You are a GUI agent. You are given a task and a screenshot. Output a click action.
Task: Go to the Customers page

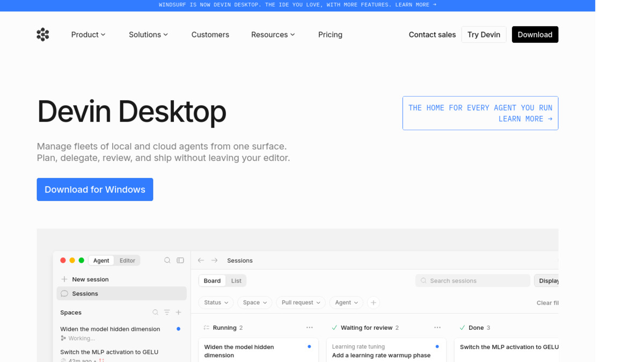[x=210, y=34]
